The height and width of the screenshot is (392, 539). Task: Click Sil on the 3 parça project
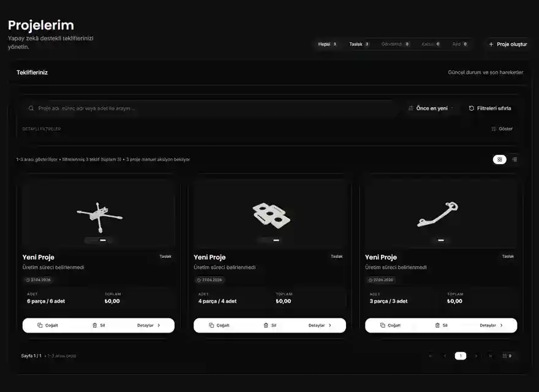pos(442,325)
